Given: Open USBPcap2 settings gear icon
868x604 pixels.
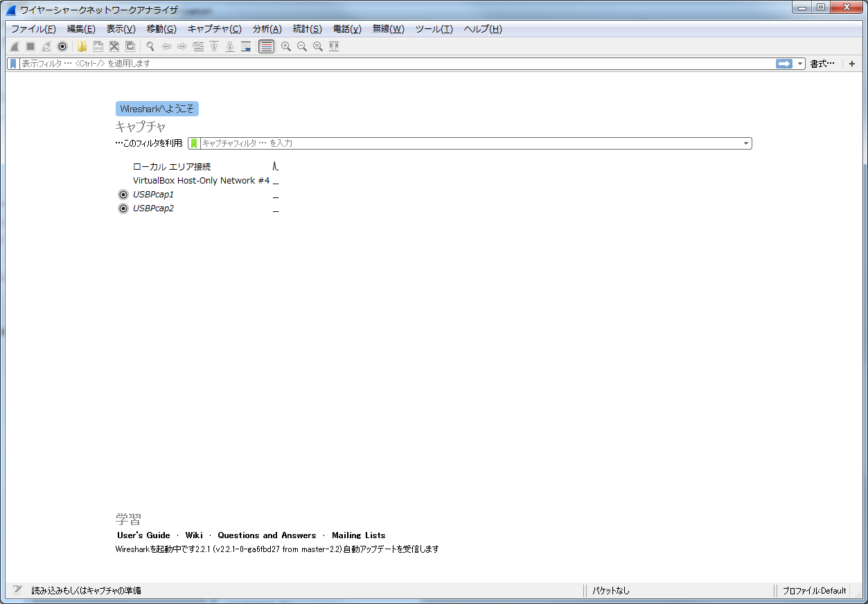Looking at the screenshot, I should 123,208.
